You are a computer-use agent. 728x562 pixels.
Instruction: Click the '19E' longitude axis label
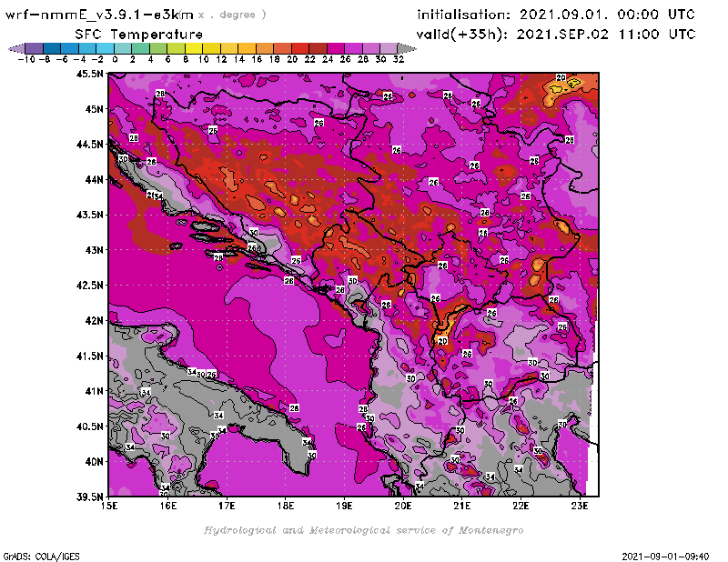(x=344, y=506)
